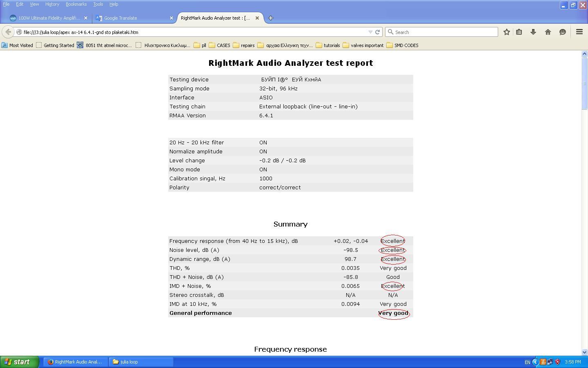Expand the valves important folder
Screen dimensions: 588x368
pos(363,45)
